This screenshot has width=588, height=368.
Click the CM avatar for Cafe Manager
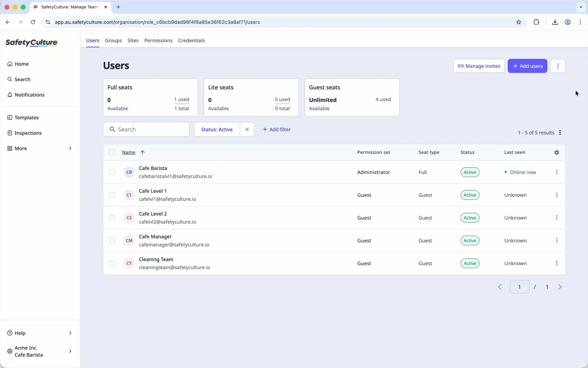pos(129,240)
